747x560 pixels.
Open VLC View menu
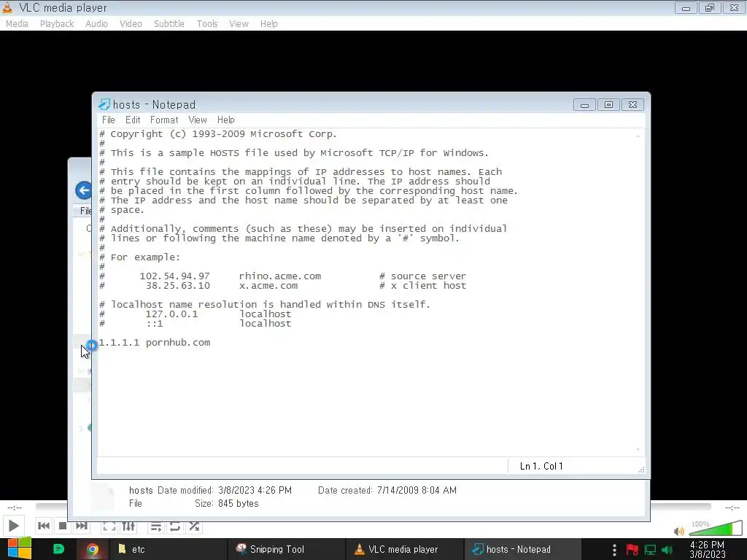click(239, 24)
